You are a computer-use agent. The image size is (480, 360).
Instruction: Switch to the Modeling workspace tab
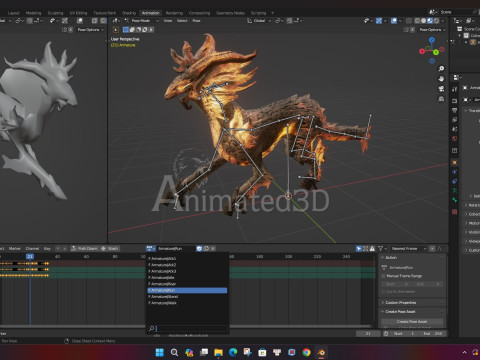click(33, 13)
